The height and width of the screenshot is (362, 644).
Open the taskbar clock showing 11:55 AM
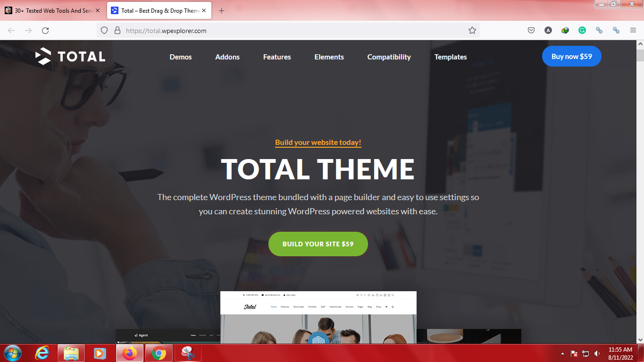[x=620, y=354]
